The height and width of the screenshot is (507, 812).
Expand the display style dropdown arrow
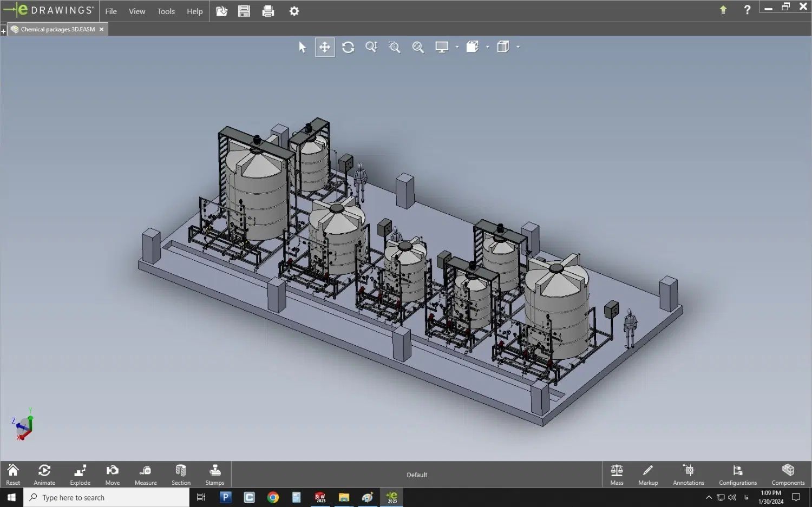click(518, 47)
